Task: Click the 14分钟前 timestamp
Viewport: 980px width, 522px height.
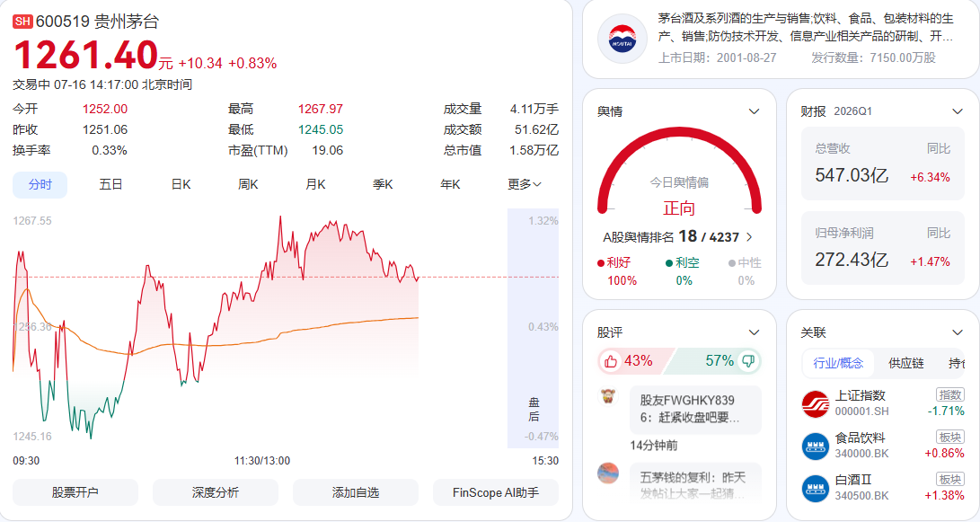Action: (x=654, y=445)
